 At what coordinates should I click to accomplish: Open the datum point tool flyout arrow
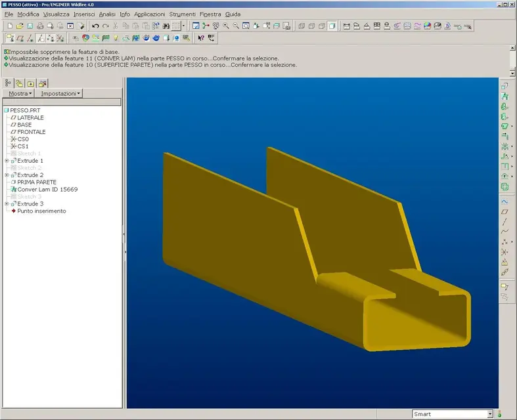512,241
